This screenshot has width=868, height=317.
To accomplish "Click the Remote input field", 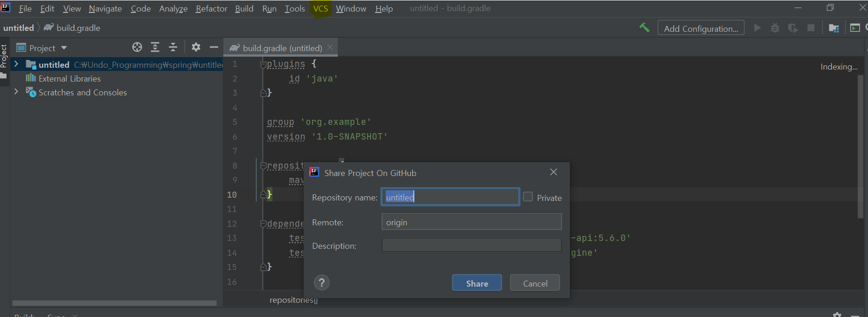I will (x=471, y=222).
